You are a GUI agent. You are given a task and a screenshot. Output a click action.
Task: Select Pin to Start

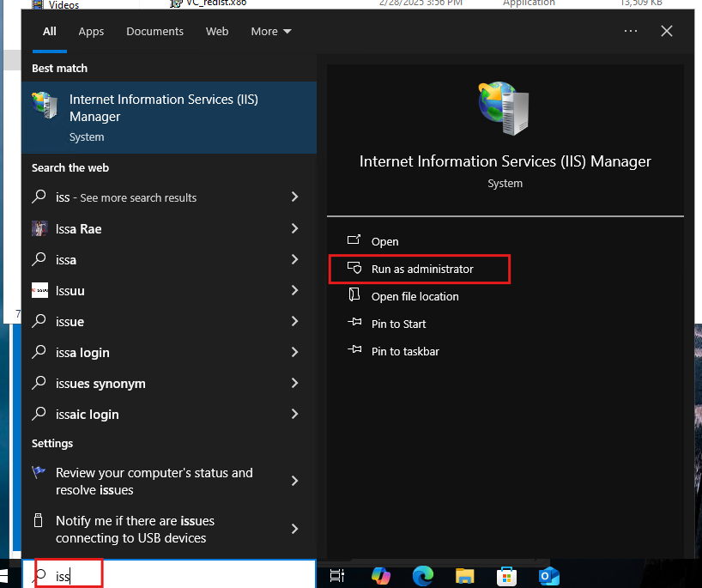398,324
